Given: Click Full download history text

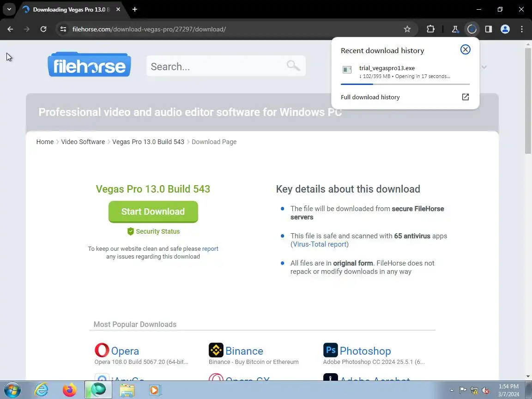Looking at the screenshot, I should (370, 97).
